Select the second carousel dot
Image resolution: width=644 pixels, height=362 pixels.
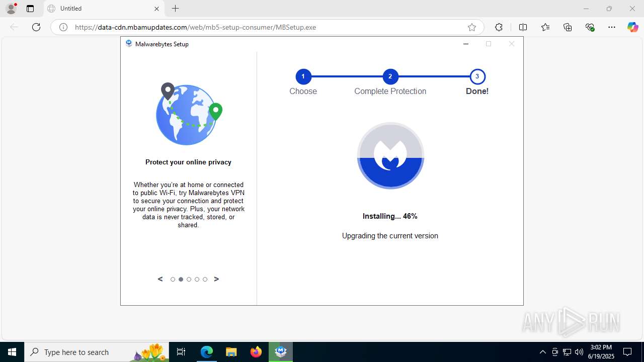181,279
